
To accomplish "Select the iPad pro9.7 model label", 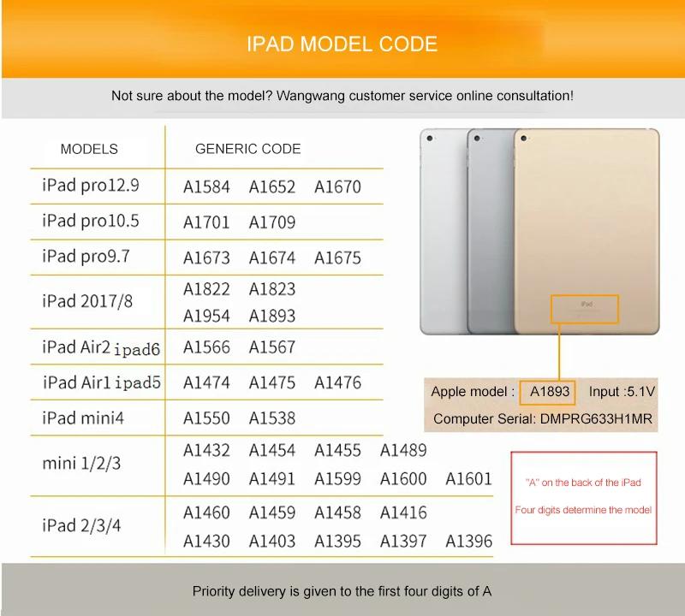I will coord(86,257).
